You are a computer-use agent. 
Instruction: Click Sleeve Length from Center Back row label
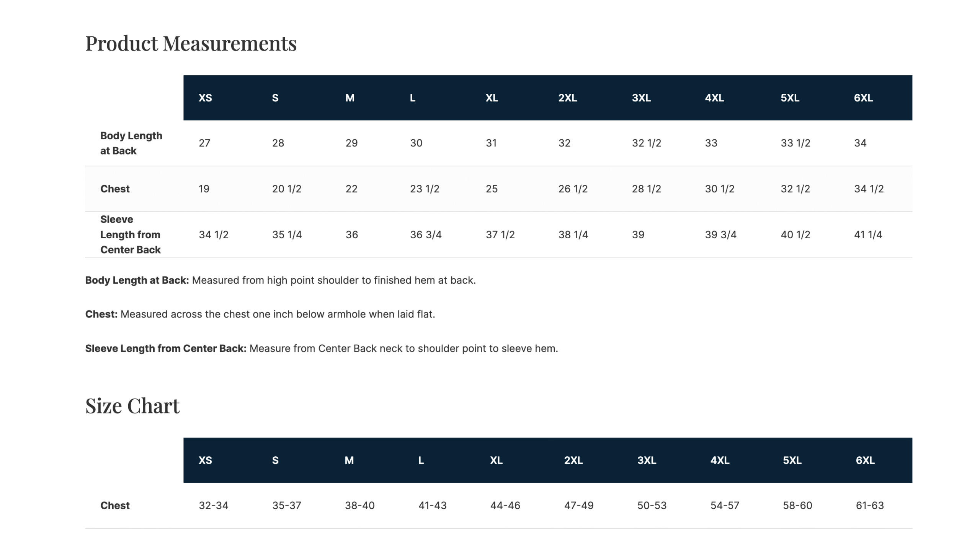pyautogui.click(x=130, y=234)
